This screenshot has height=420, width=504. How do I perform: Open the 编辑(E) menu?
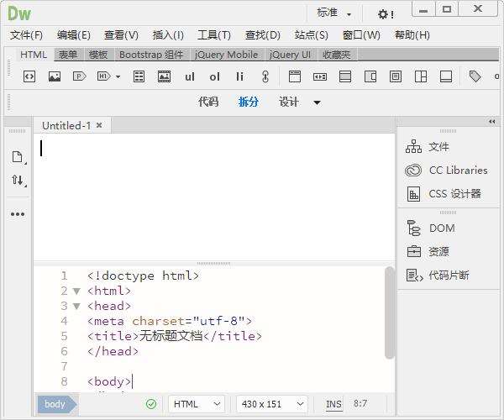74,34
